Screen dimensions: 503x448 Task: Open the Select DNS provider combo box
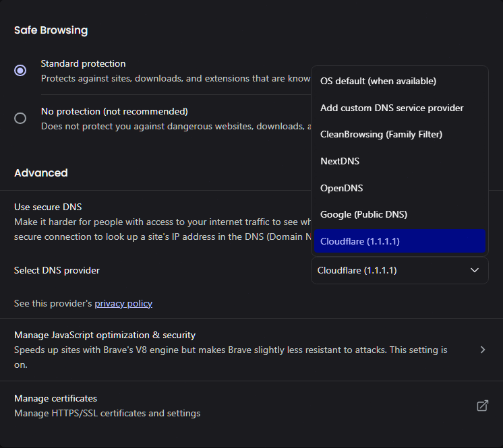[399, 270]
